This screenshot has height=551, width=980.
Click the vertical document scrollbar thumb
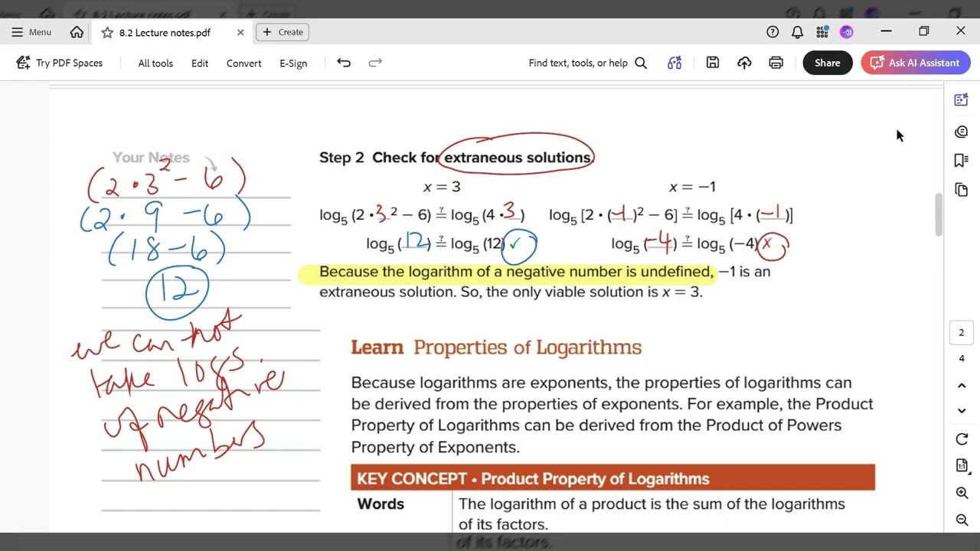(x=939, y=215)
